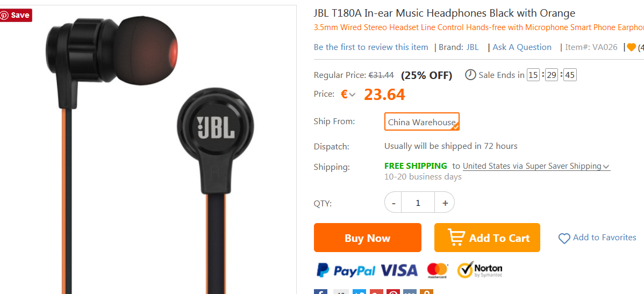
Task: Select the China Warehouse ship-from option
Action: [x=422, y=121]
